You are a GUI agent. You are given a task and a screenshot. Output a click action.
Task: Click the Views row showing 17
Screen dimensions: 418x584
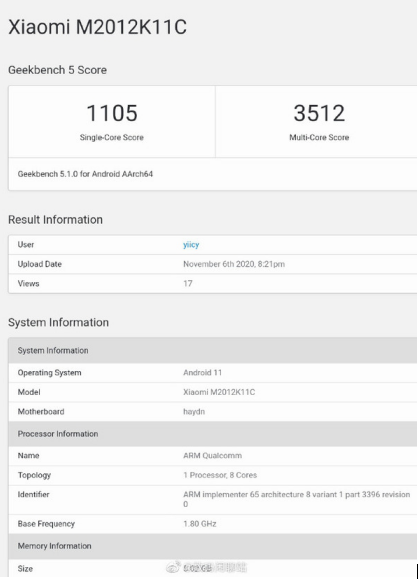pyautogui.click(x=212, y=283)
